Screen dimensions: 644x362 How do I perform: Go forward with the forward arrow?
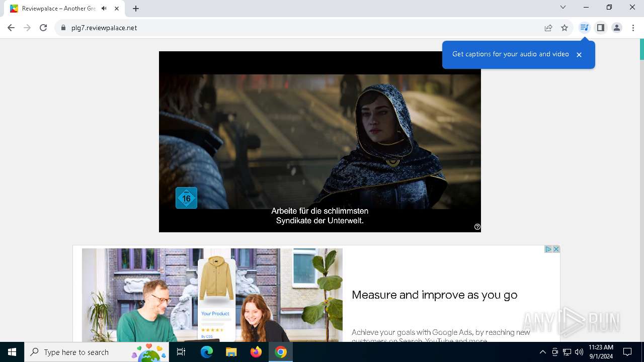(x=27, y=28)
